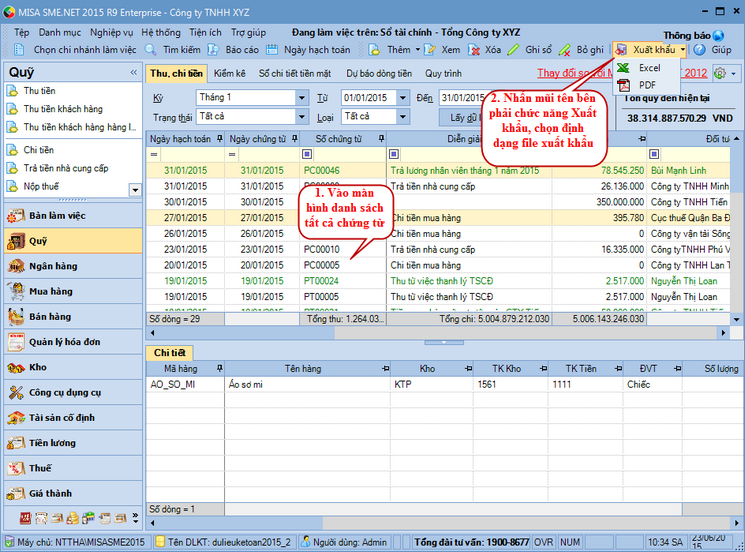This screenshot has height=552, width=745.
Task: Open the Báo cáo report icon
Action: (213, 49)
